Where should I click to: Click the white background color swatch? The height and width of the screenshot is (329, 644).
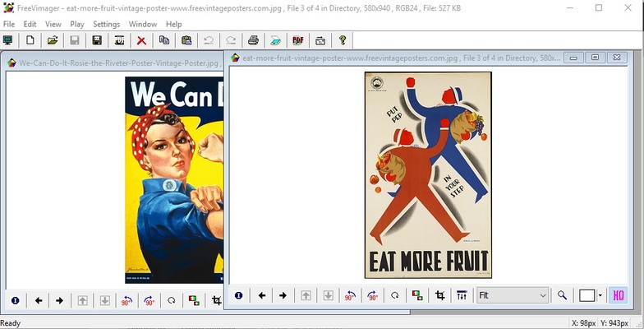pos(586,295)
